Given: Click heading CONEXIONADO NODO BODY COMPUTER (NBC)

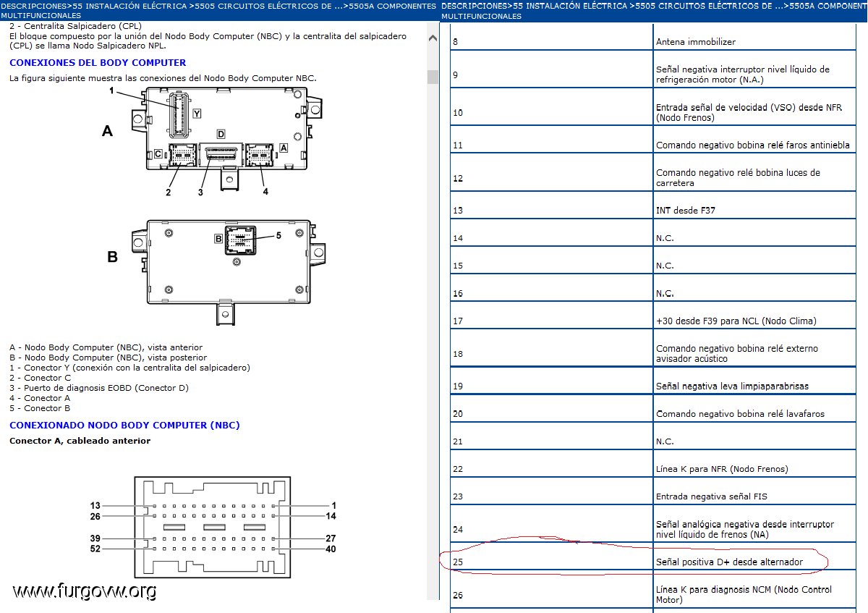Looking at the screenshot, I should click(124, 425).
